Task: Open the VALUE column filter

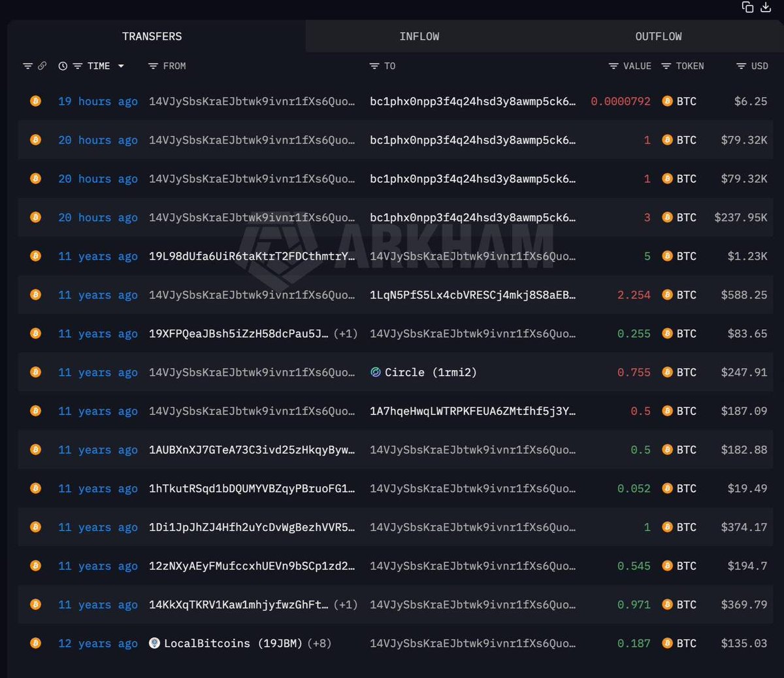Action: 613,66
